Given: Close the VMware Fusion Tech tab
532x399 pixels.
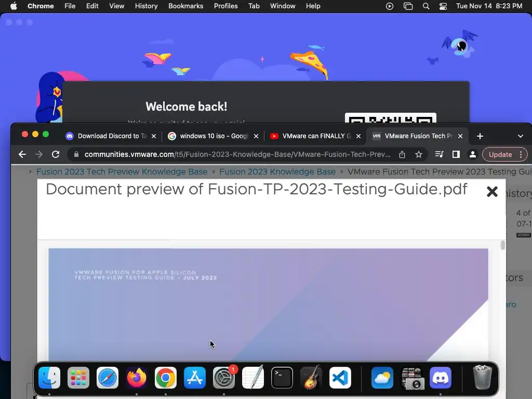Looking at the screenshot, I should click(x=460, y=136).
